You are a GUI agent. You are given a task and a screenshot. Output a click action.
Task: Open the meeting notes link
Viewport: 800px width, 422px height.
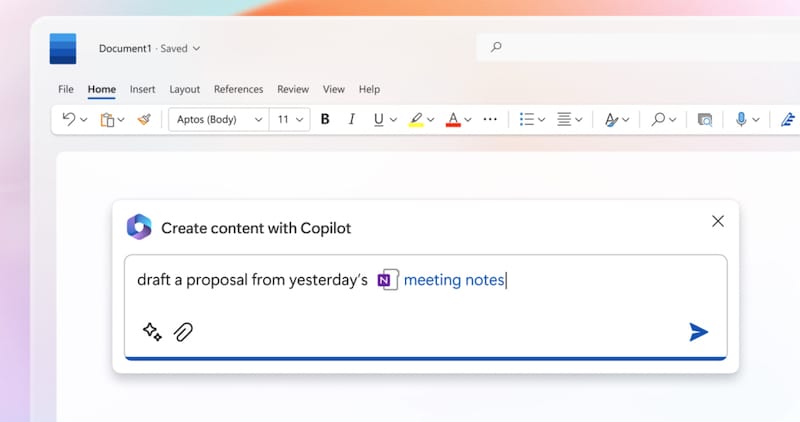pos(454,280)
